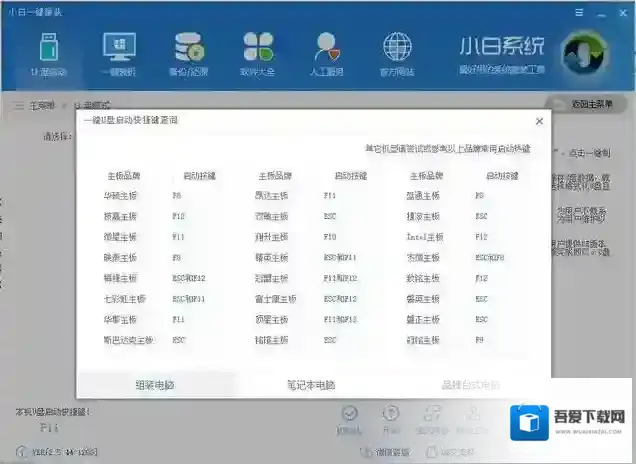The width and height of the screenshot is (636, 464).
Task: Open the hamburger menu in title bar
Action: point(579,13)
